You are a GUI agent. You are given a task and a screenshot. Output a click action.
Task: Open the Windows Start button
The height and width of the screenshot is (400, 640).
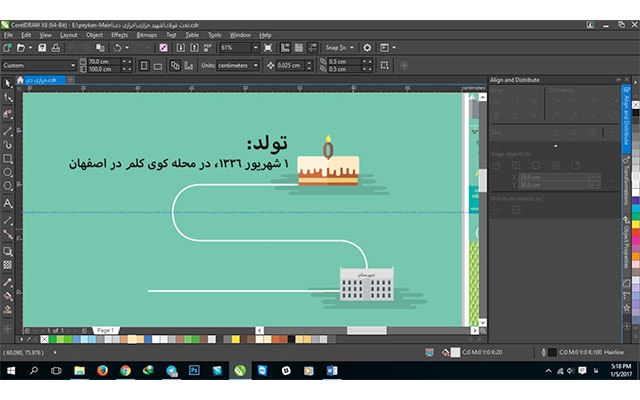click(x=11, y=371)
